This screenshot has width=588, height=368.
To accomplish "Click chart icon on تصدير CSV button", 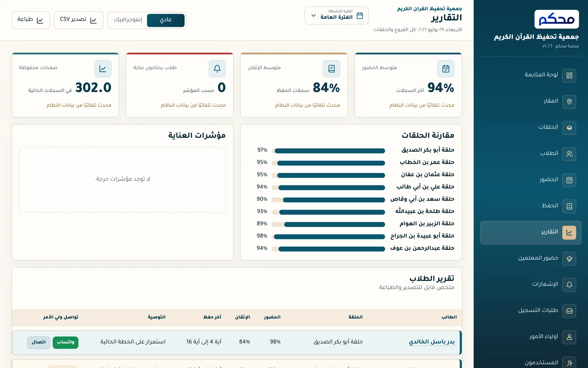I will click(x=93, y=21).
